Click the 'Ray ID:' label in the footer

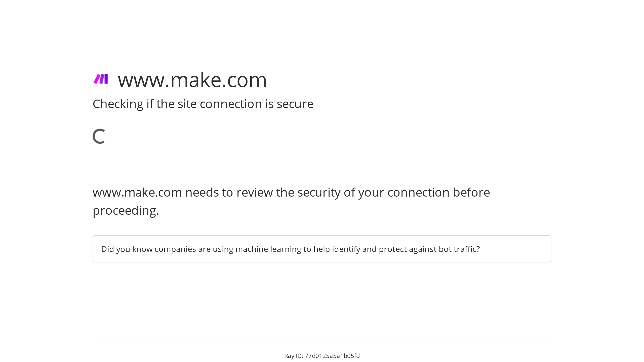click(294, 356)
